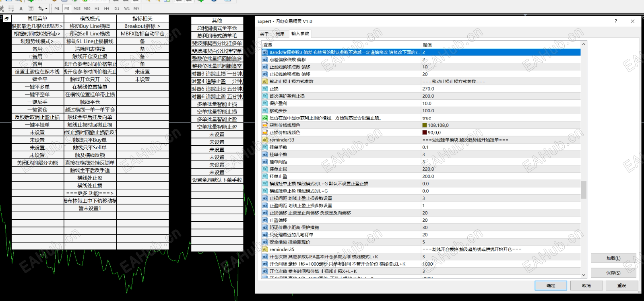Viewport: 644px width, 301px height.
Task: Click the 移动Buy Line横线 button
Action: [x=90, y=26]
